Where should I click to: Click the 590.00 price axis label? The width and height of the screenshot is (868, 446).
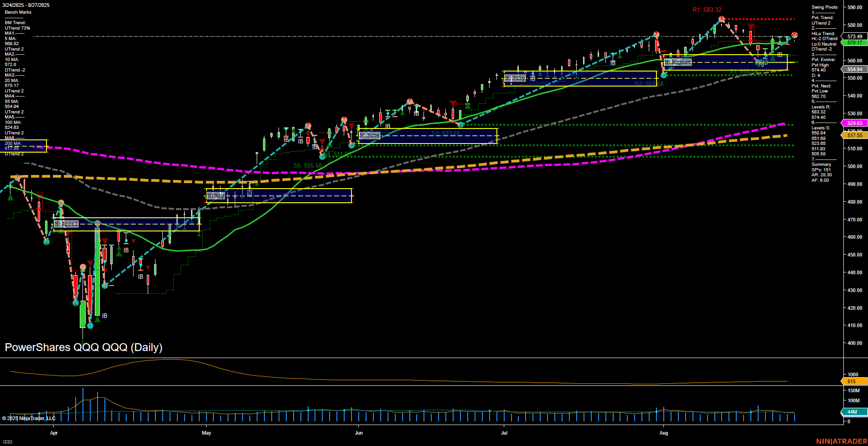[855, 7]
